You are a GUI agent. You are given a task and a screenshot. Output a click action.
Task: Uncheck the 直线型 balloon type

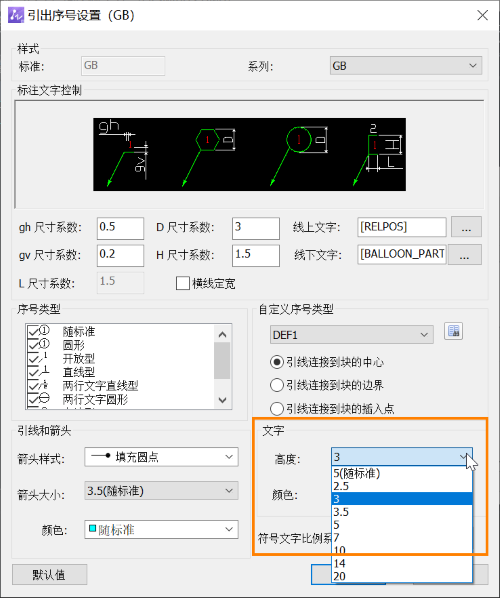[33, 372]
